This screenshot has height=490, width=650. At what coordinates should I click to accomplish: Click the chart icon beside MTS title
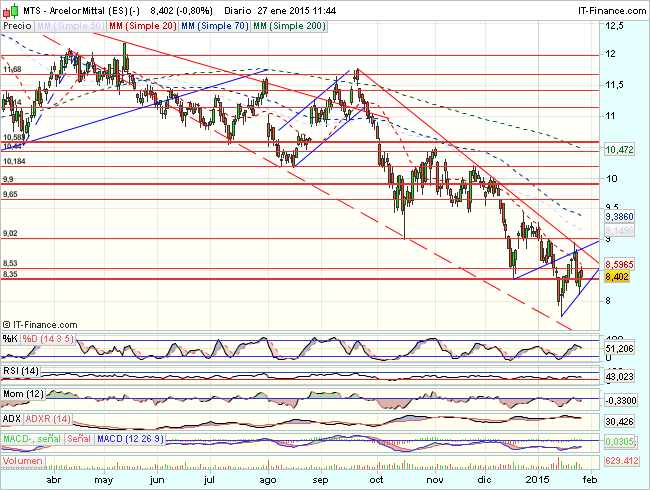pos(8,8)
